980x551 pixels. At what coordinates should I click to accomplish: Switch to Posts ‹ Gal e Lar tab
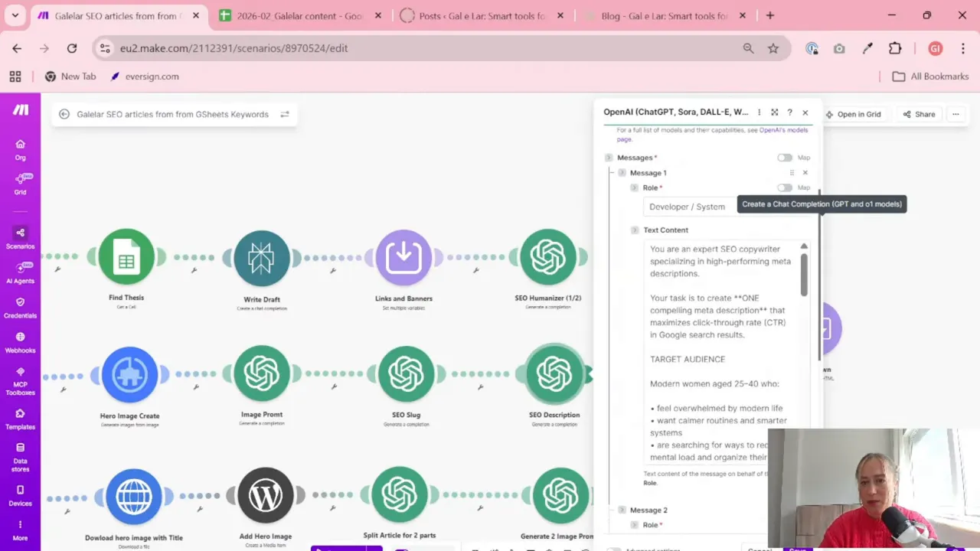click(x=482, y=15)
